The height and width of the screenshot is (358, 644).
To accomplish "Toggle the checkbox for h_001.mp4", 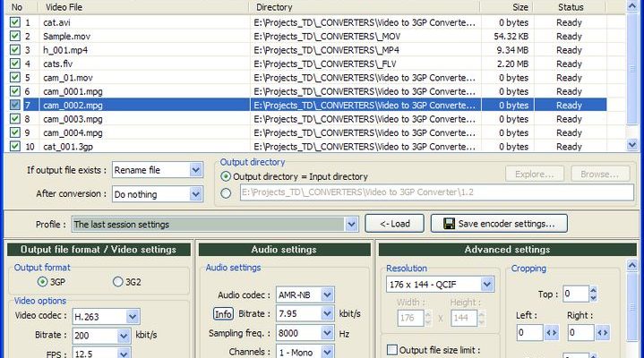I will pyautogui.click(x=15, y=50).
